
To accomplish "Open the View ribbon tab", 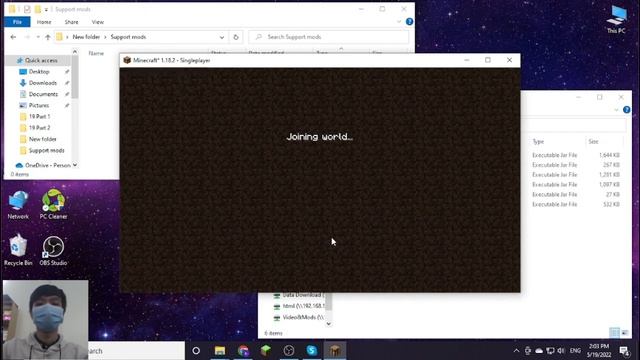I will coord(98,22).
